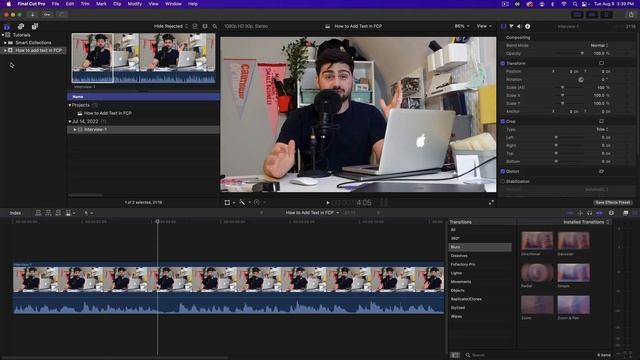
Task: Open the Info inspector icon
Action: coord(527,26)
